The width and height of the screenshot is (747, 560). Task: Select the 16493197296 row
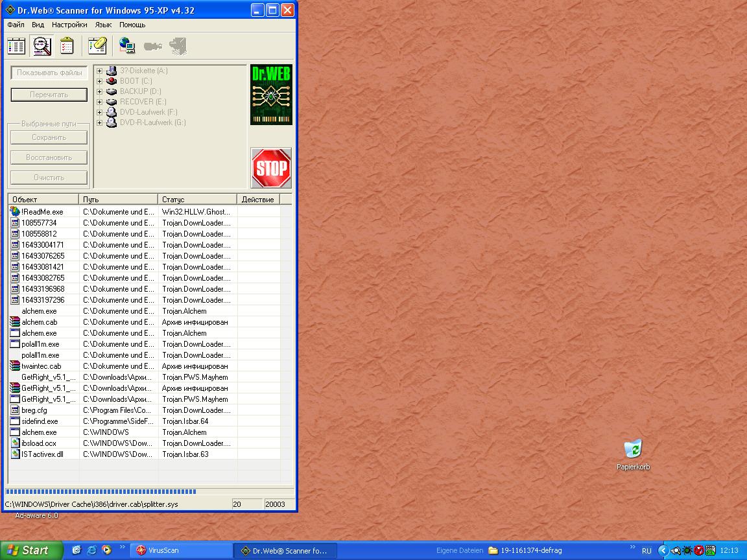[144, 300]
